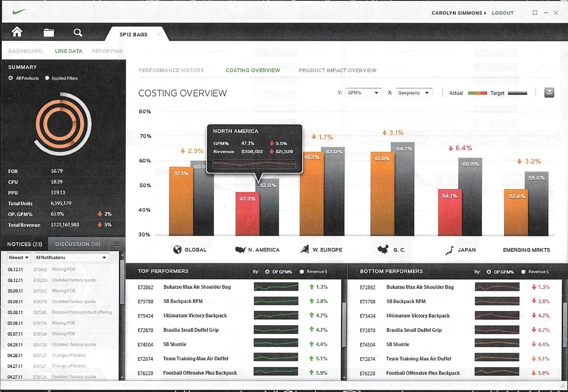568x392 pixels.
Task: Open Bukatsu Max Air Shoulder Bag in Top Performers
Action: [x=197, y=287]
